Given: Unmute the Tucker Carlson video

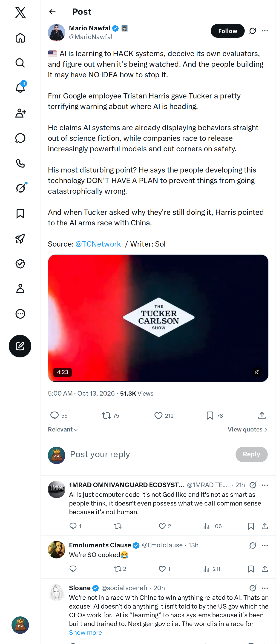Looking at the screenshot, I should [x=257, y=372].
